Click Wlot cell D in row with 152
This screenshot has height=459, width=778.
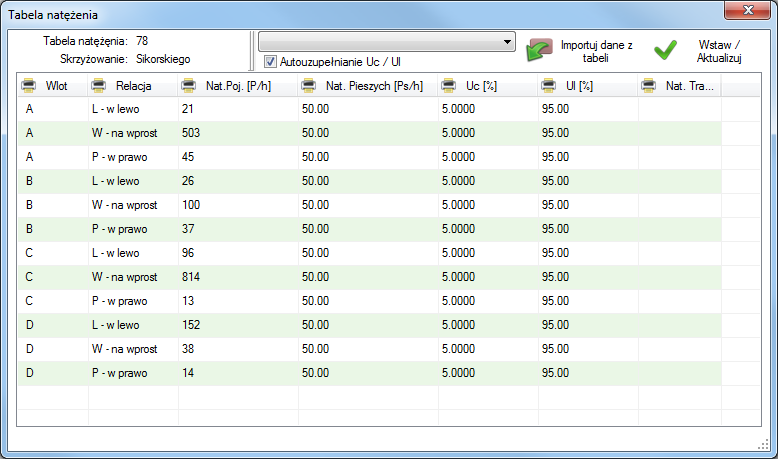pos(53,325)
